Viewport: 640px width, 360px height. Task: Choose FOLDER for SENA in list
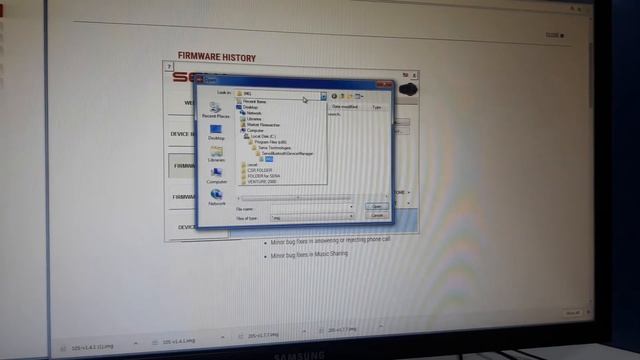pyautogui.click(x=261, y=176)
